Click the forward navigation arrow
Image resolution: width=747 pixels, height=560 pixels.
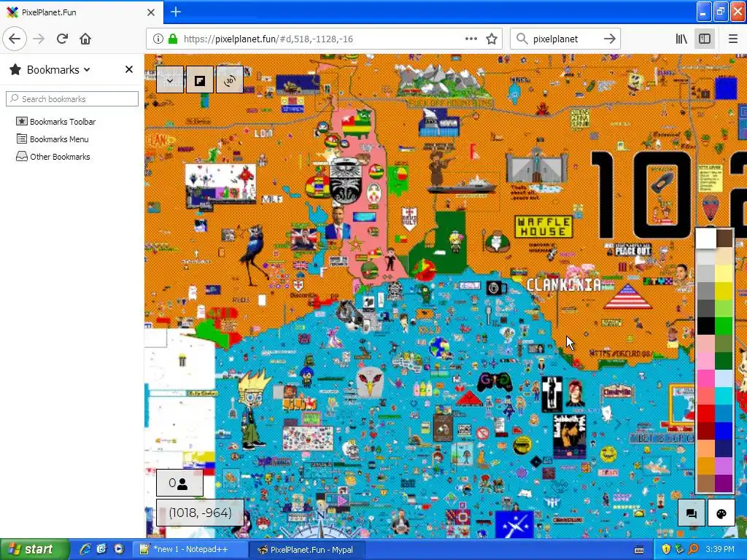(x=39, y=39)
